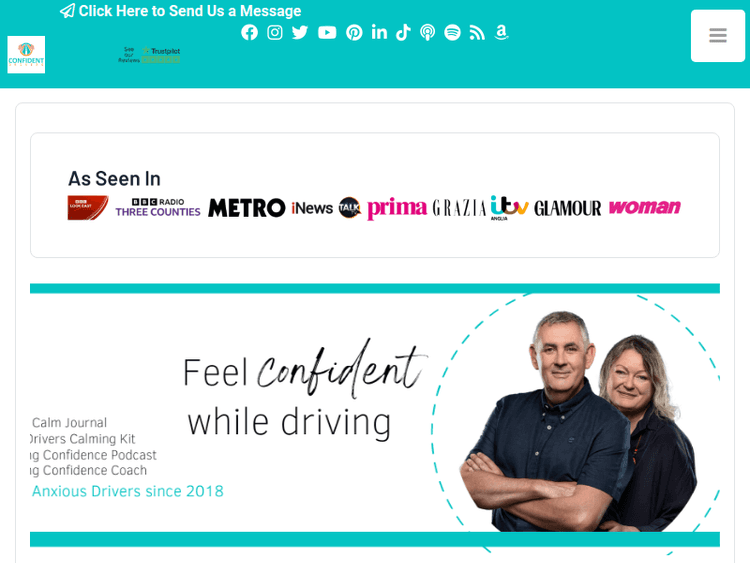
Task: Open the Facebook social icon
Action: point(249,33)
